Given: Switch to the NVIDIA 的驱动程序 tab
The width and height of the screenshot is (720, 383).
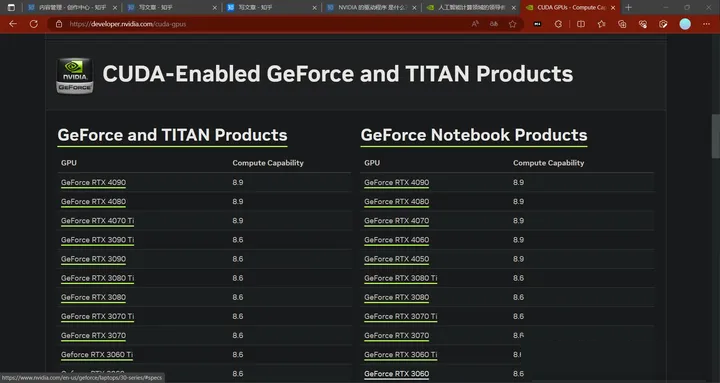Looking at the screenshot, I should (372, 7).
